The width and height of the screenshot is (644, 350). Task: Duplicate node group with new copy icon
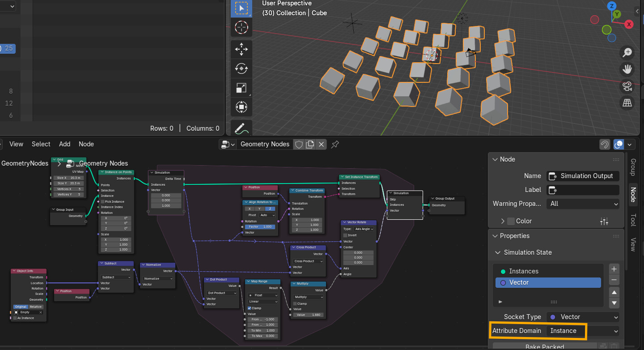pos(310,144)
